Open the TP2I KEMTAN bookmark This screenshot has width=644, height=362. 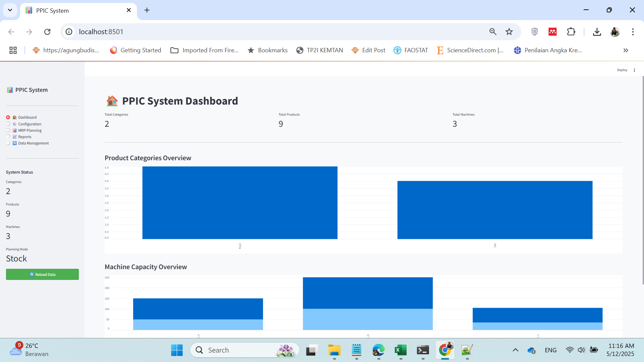pyautogui.click(x=320, y=50)
